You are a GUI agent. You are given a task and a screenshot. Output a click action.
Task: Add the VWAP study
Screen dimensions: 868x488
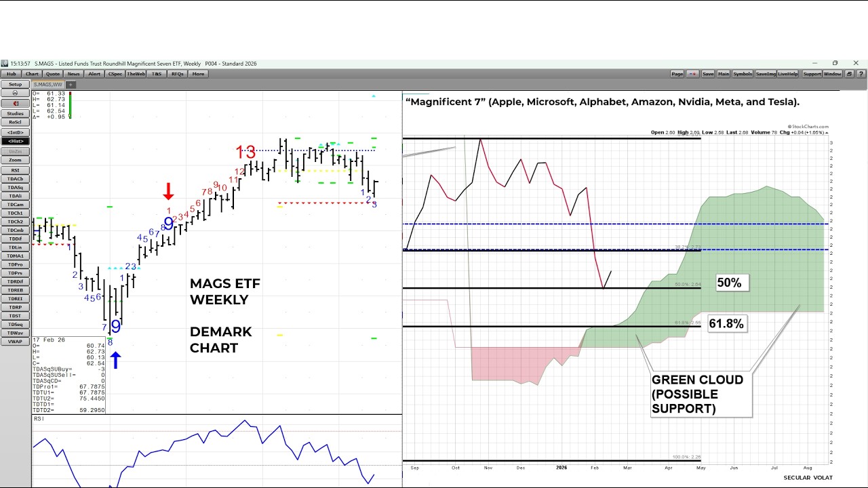[15, 342]
